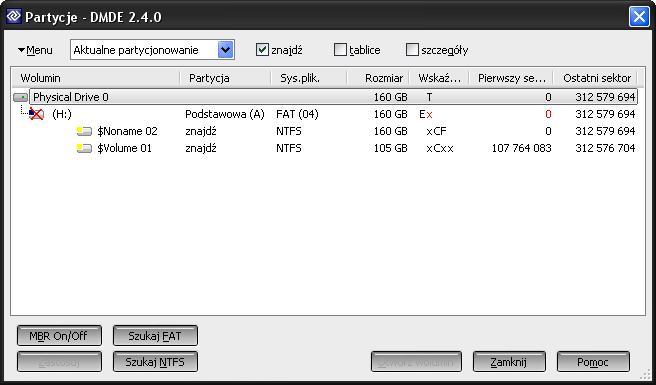Click the DMDE app icon in title bar
Viewport: 656px width, 385px height.
pos(14,16)
